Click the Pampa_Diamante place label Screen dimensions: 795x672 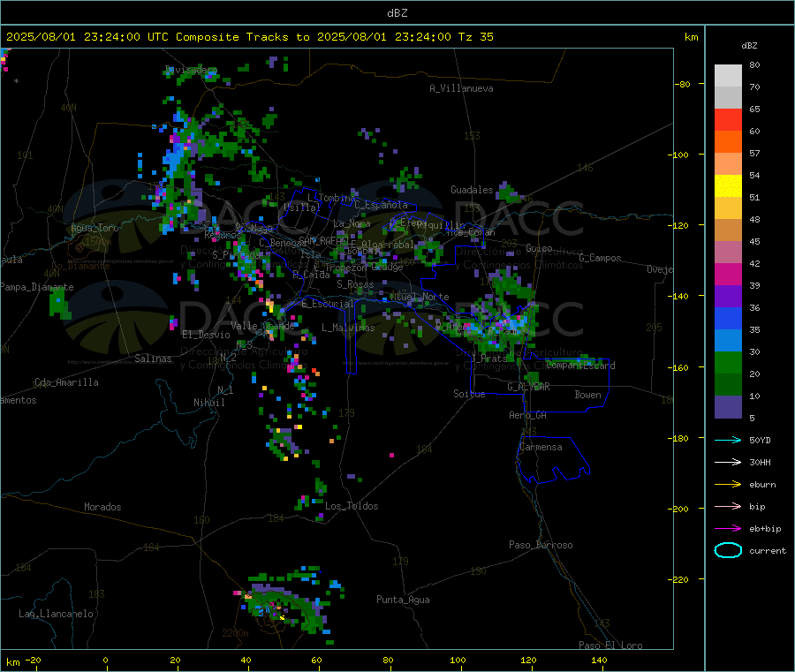(37, 287)
